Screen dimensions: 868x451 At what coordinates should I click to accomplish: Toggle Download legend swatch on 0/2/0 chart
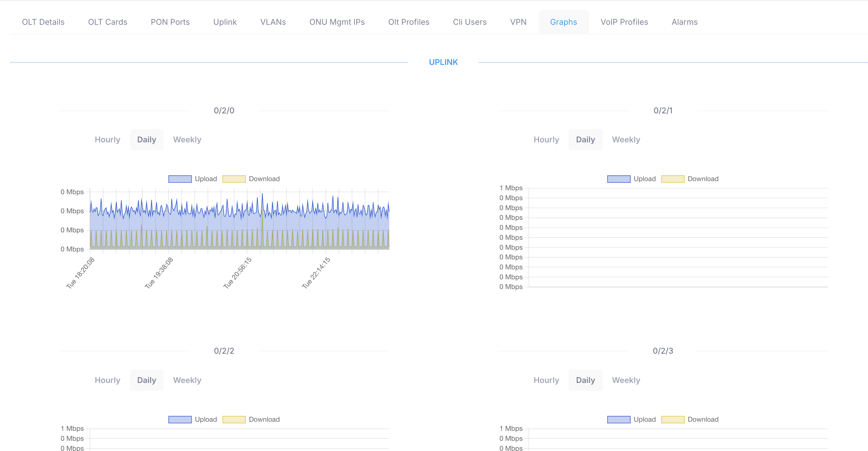click(234, 179)
